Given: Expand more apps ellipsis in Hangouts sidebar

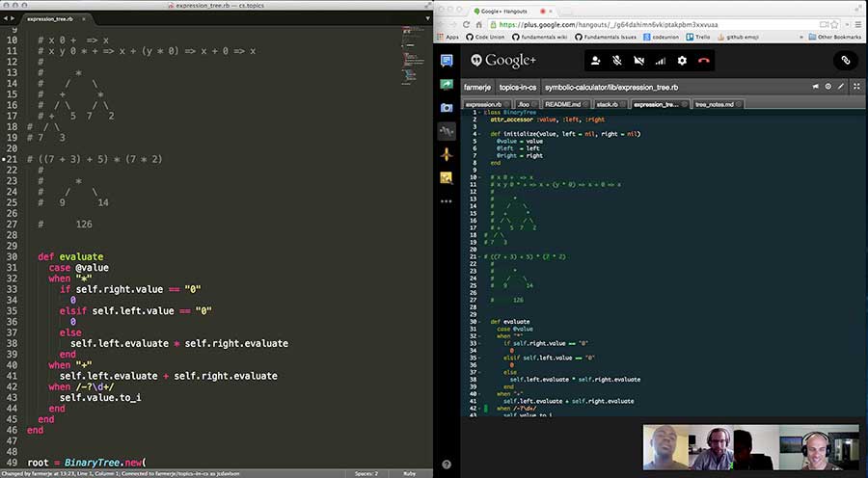Looking at the screenshot, I should click(x=447, y=201).
